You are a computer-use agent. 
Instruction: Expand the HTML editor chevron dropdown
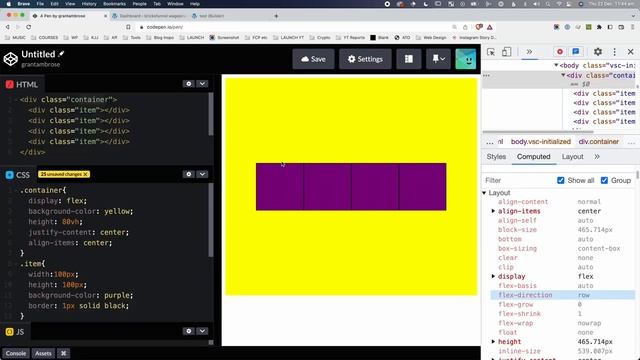(202, 84)
